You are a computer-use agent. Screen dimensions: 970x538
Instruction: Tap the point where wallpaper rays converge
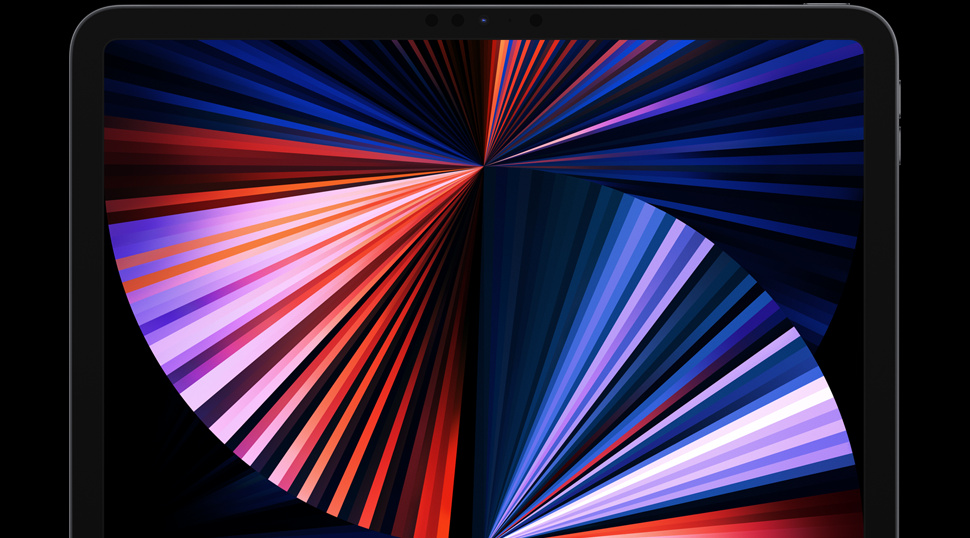[x=485, y=164]
